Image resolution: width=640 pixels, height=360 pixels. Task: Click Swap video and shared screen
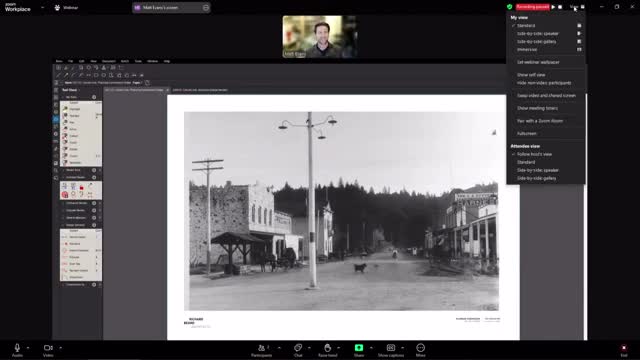546,96
